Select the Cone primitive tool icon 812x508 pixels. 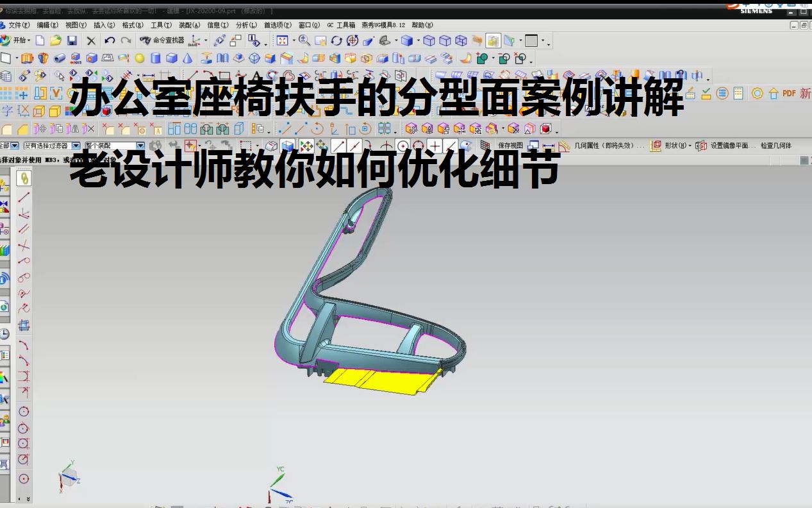pos(187,62)
